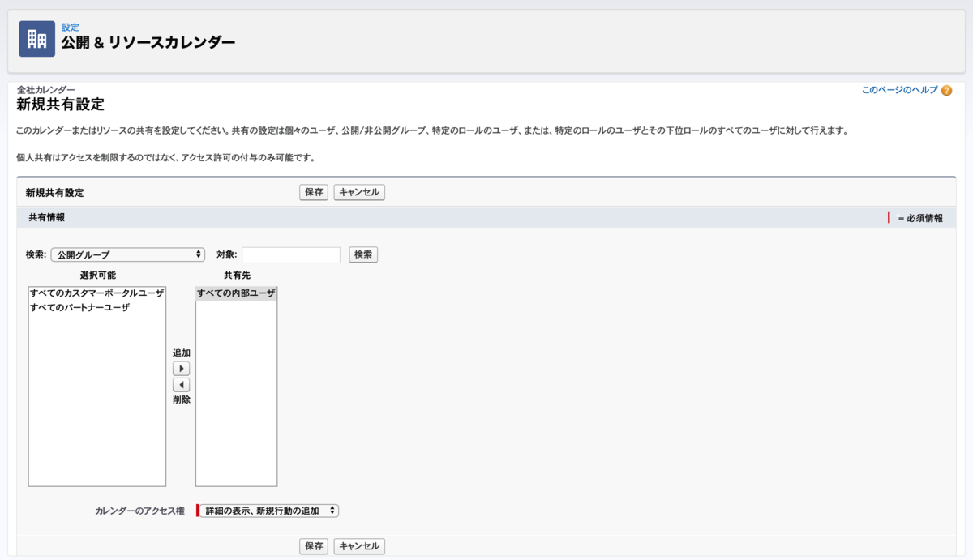Select すべてのパートナーユーザ in 選択可能 list
The image size is (973, 560).
pos(81,306)
